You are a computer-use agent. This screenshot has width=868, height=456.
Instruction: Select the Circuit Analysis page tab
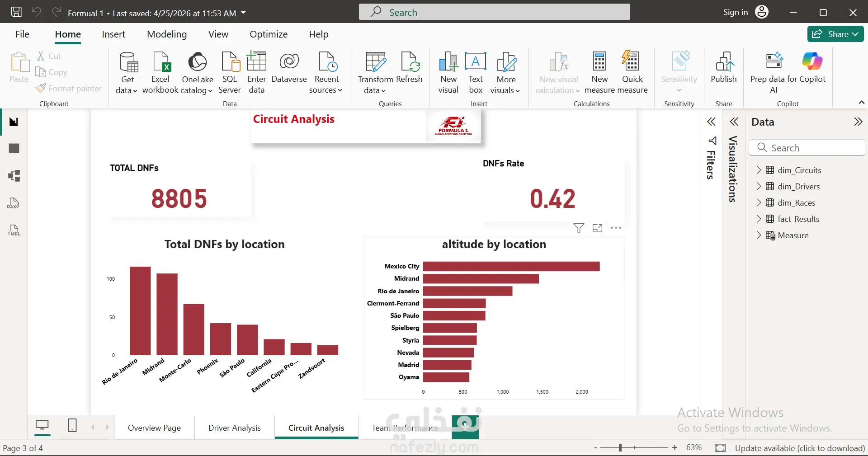[316, 428]
